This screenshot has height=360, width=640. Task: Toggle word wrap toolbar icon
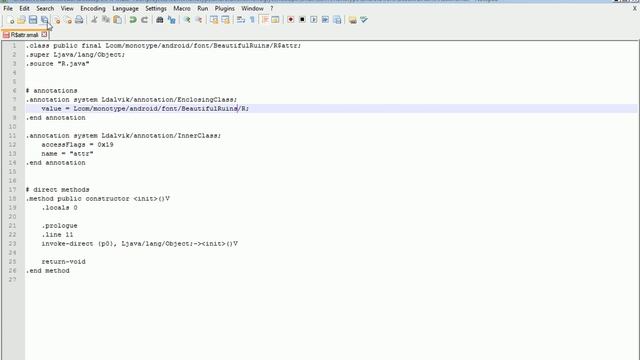(x=241, y=20)
